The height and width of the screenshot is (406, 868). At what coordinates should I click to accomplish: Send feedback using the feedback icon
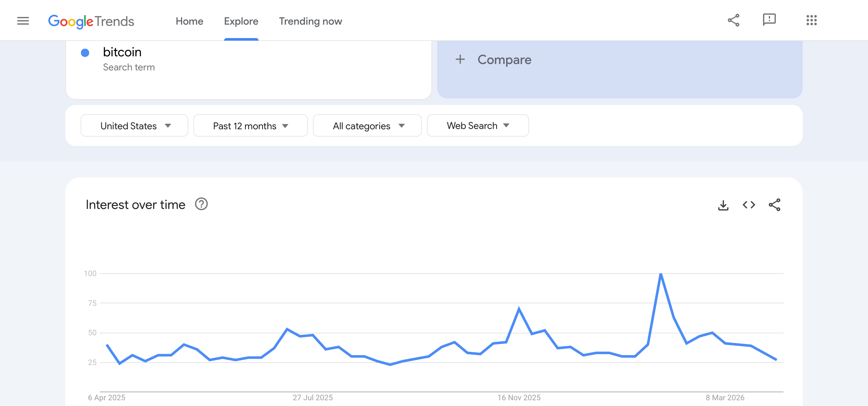tap(770, 20)
